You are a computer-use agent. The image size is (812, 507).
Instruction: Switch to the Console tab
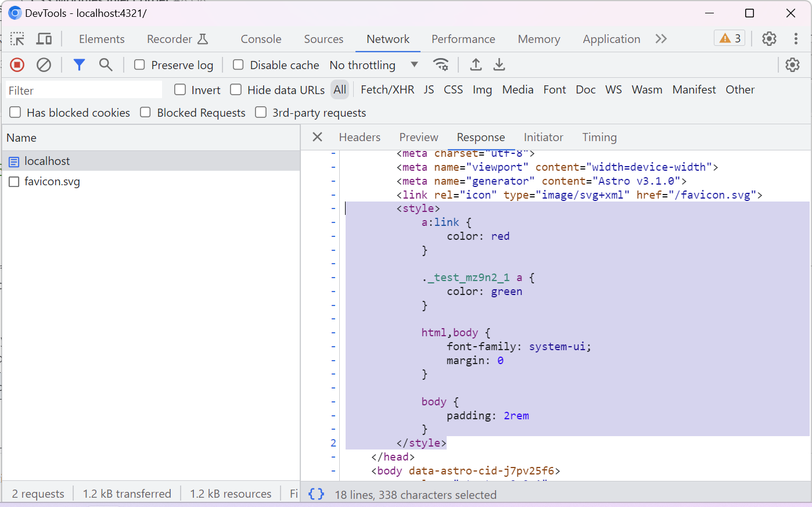261,39
